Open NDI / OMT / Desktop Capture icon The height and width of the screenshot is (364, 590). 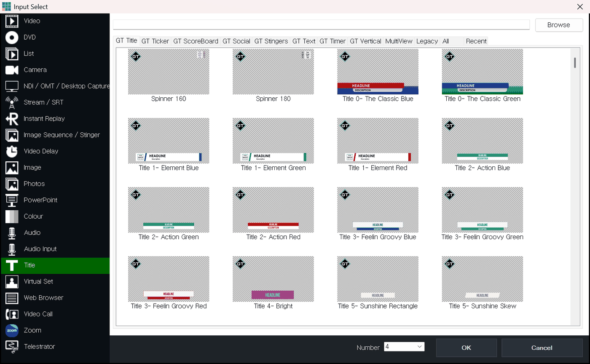12,86
